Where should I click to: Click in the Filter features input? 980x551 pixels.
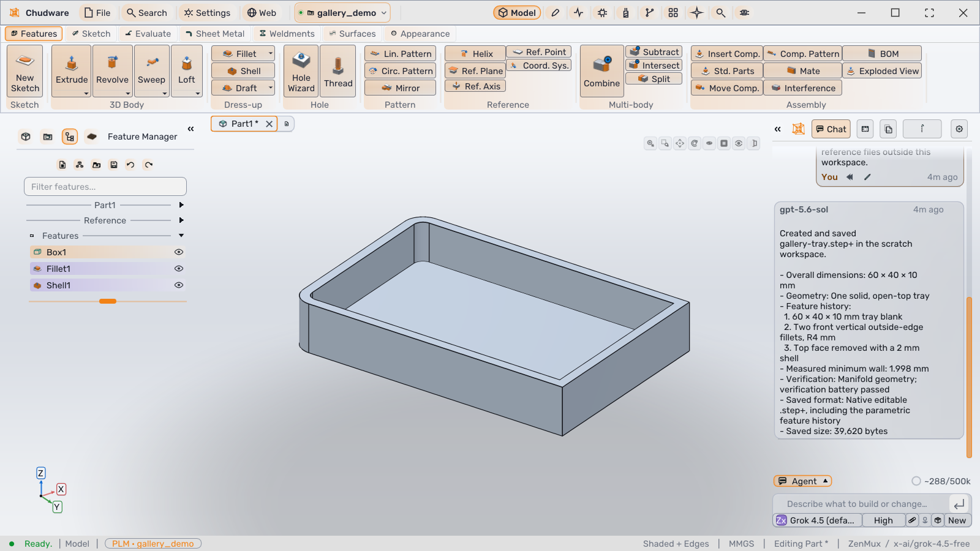coord(105,187)
